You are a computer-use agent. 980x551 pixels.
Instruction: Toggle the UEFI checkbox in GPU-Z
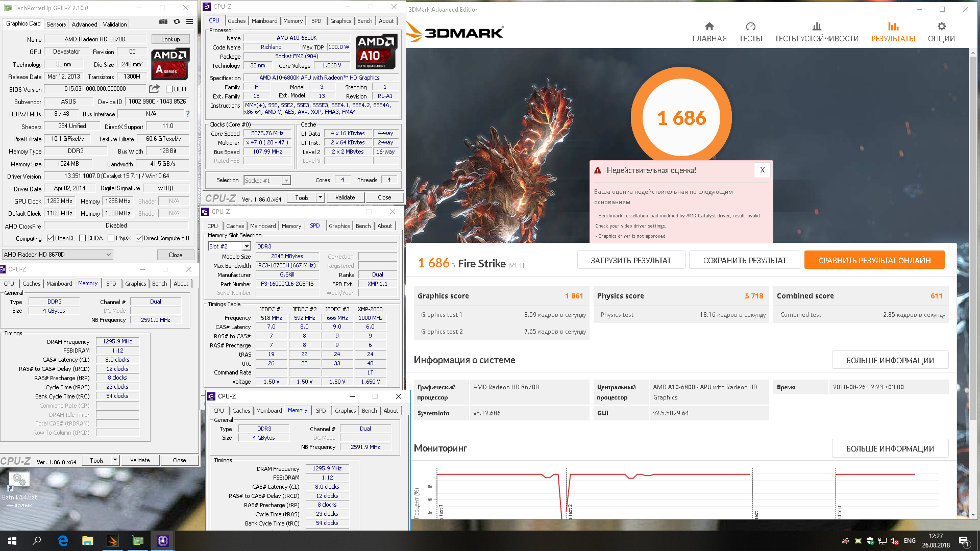coord(169,89)
